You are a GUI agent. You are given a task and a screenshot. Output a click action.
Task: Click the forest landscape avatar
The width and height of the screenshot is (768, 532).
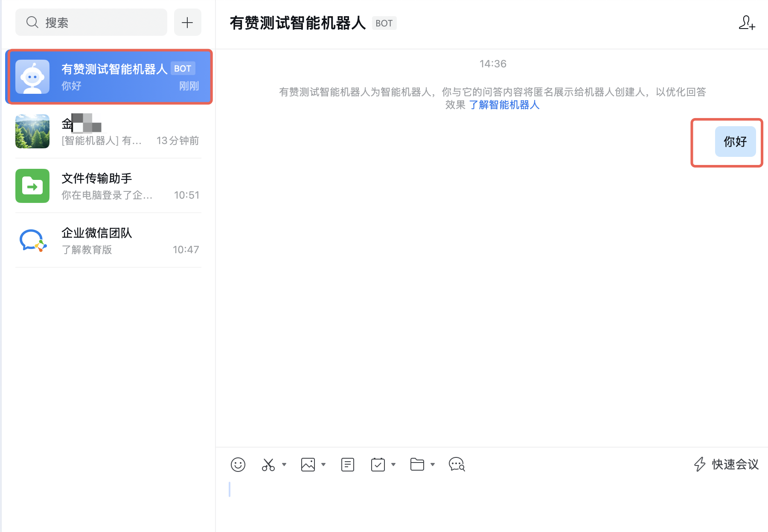click(x=32, y=131)
